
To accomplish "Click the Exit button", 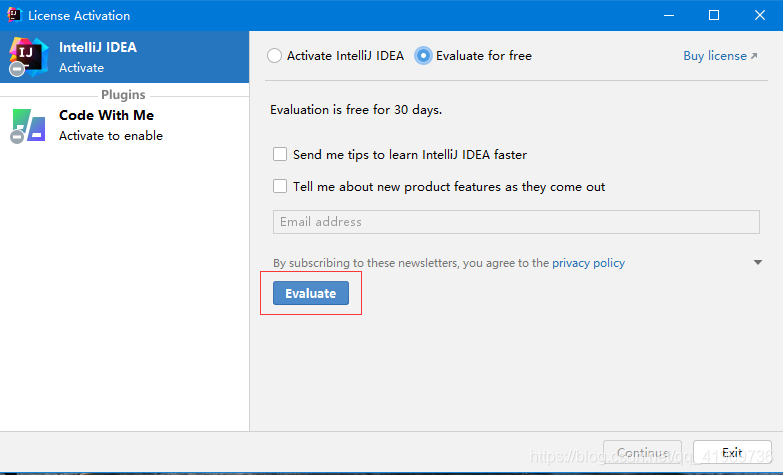I will tap(732, 453).
